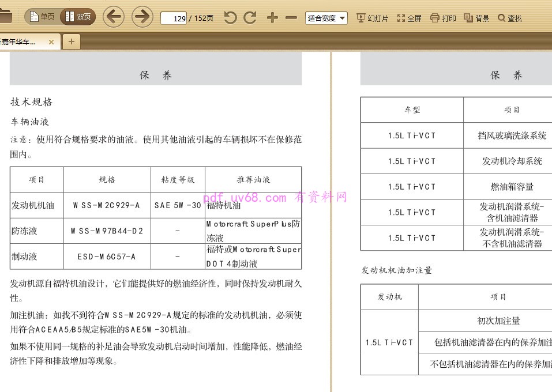This screenshot has height=392, width=552.
Task: Open the background (背景) settings
Action: pos(476,18)
